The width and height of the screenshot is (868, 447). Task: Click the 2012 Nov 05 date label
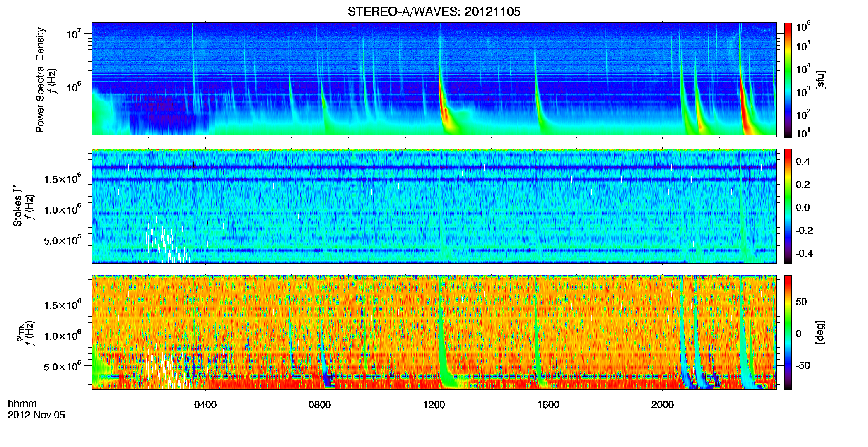click(x=36, y=415)
